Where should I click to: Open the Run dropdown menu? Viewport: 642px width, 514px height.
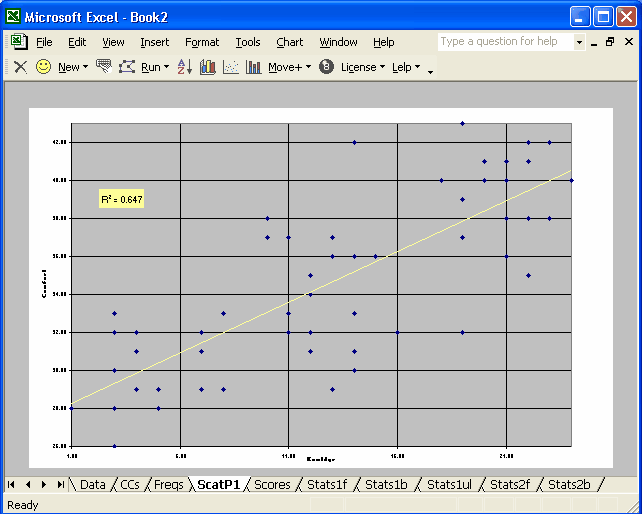coord(155,67)
